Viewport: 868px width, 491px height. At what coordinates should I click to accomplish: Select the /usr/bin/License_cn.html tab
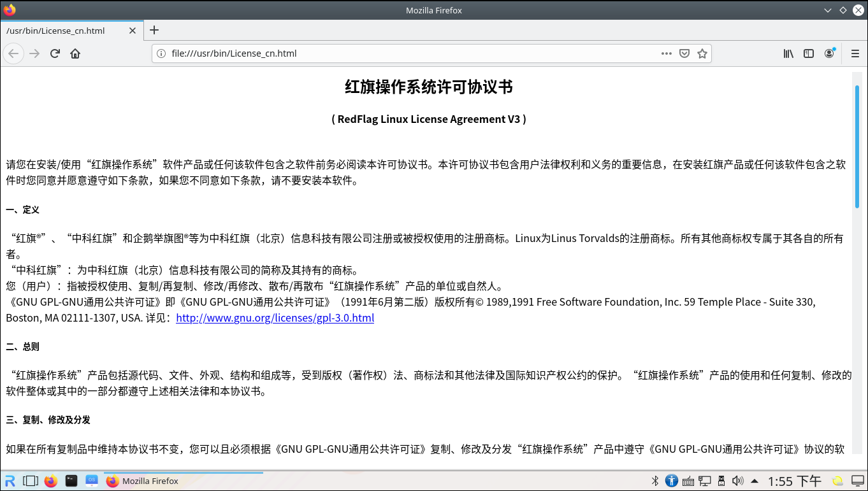tap(71, 31)
